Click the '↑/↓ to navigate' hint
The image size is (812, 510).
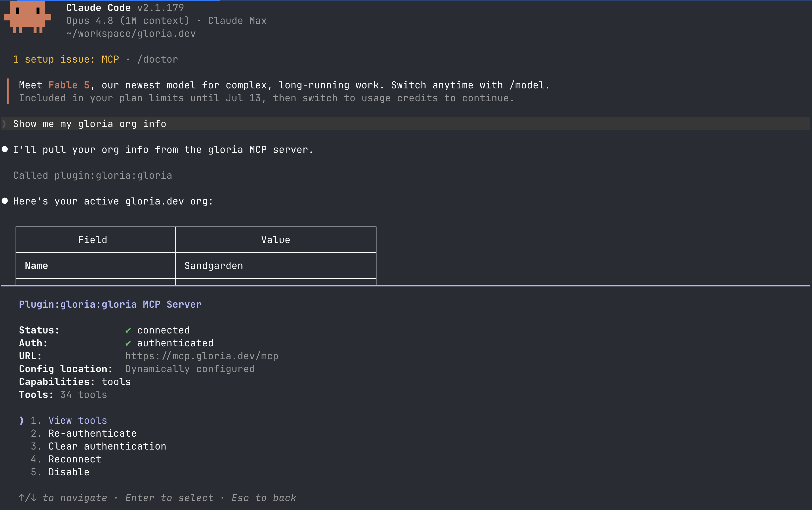[x=63, y=498]
